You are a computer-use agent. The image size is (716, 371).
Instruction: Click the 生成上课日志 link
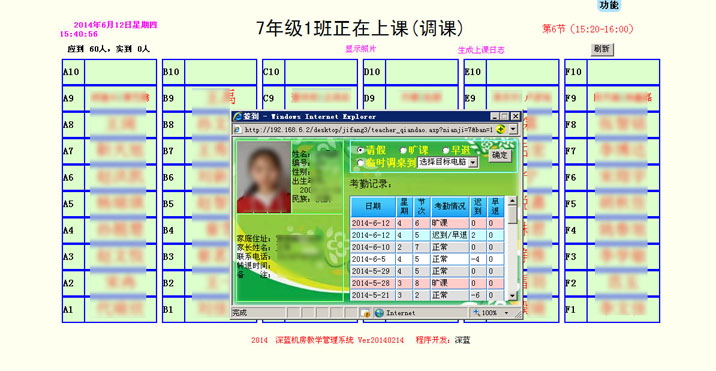481,50
